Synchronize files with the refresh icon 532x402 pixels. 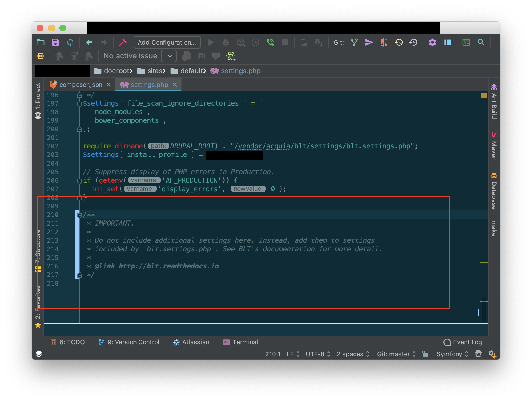click(70, 43)
